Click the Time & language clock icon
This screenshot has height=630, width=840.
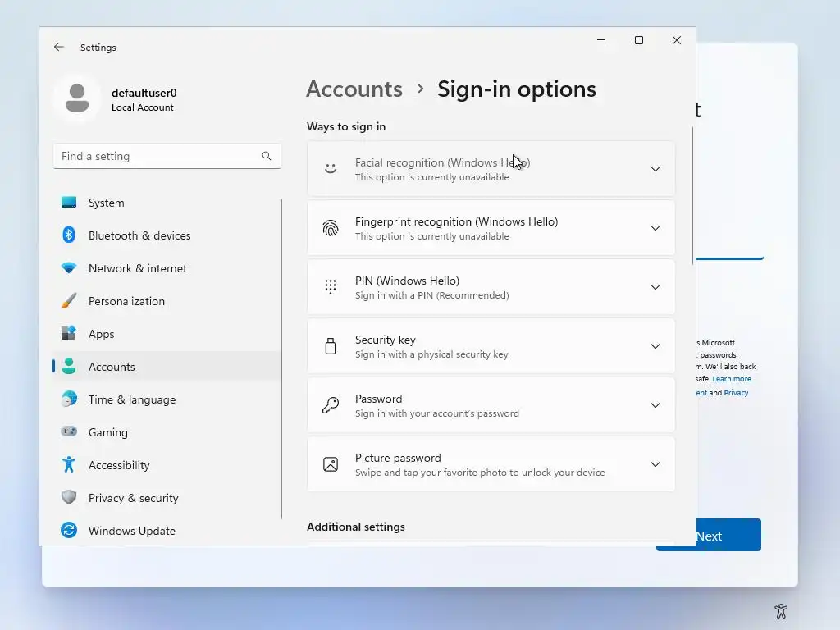pos(69,399)
